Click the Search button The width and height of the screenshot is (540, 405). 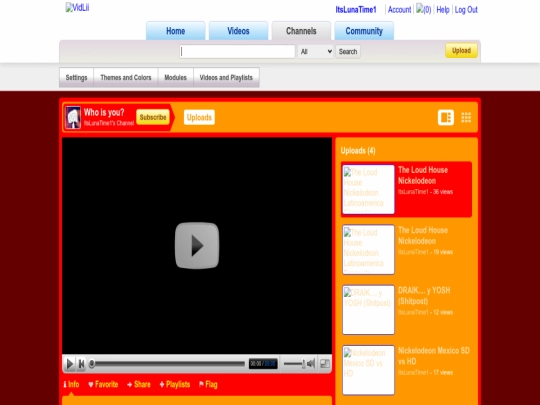pos(348,52)
